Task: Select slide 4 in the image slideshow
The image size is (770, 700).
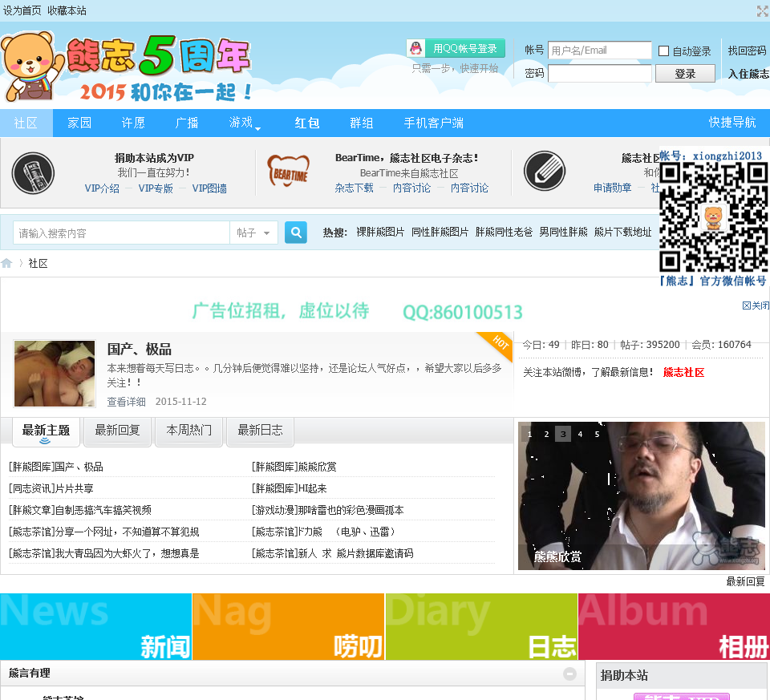Action: click(580, 434)
